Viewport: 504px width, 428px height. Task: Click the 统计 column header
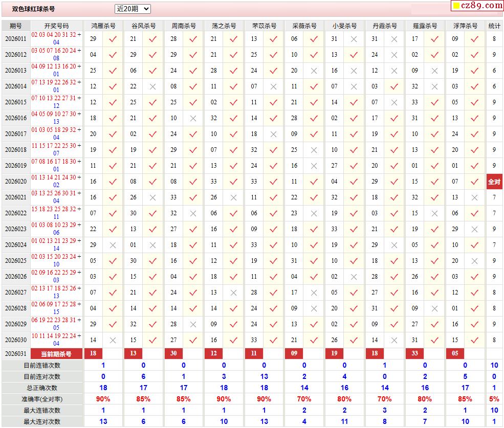tap(494, 26)
